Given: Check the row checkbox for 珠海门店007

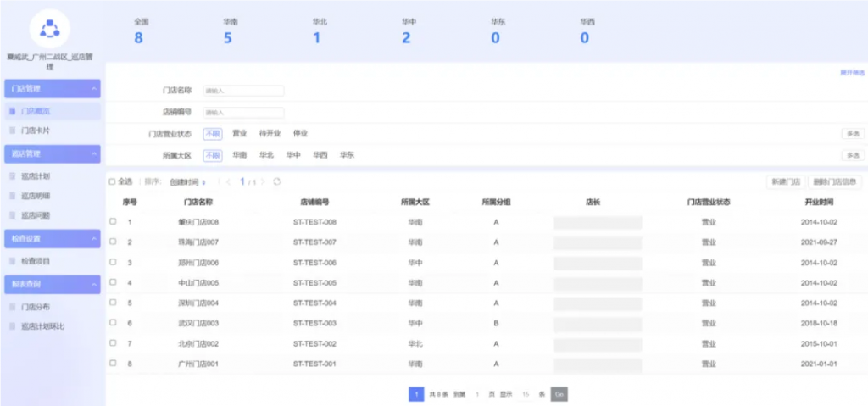Looking at the screenshot, I should point(113,242).
